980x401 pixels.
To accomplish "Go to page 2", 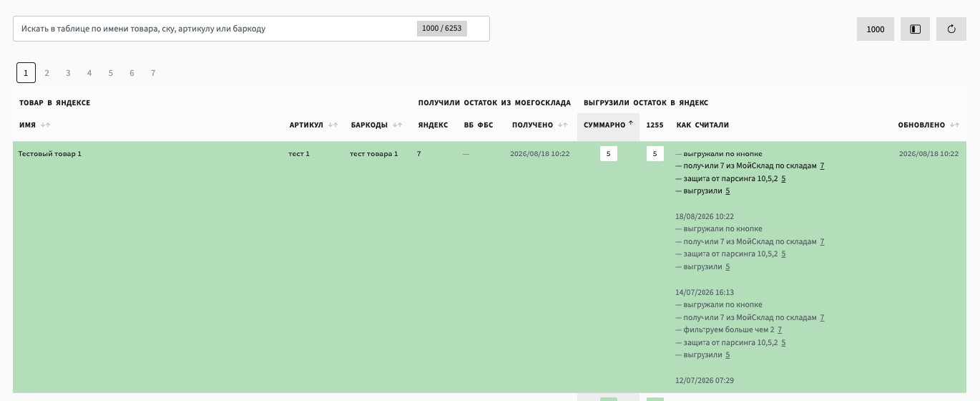I will pyautogui.click(x=46, y=73).
